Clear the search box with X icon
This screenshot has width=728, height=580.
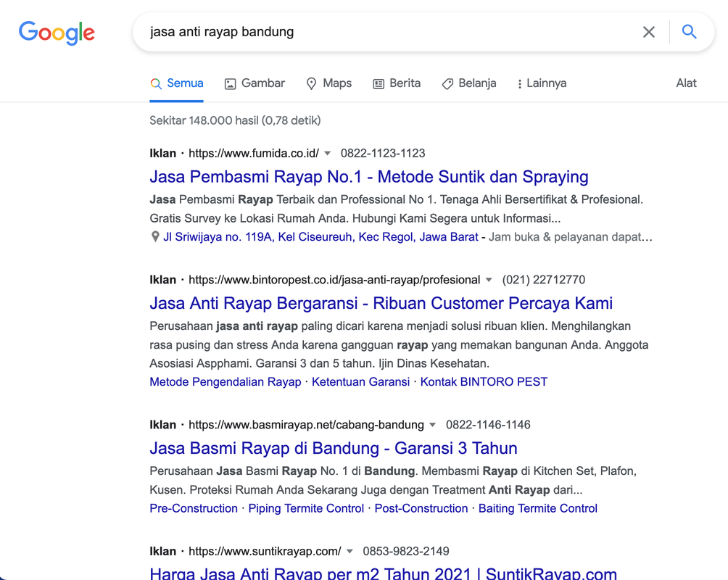click(648, 32)
